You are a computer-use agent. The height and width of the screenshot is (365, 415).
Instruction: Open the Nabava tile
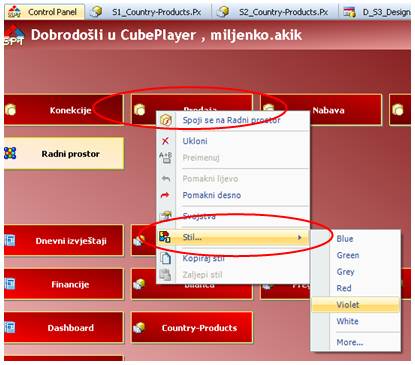click(x=321, y=110)
